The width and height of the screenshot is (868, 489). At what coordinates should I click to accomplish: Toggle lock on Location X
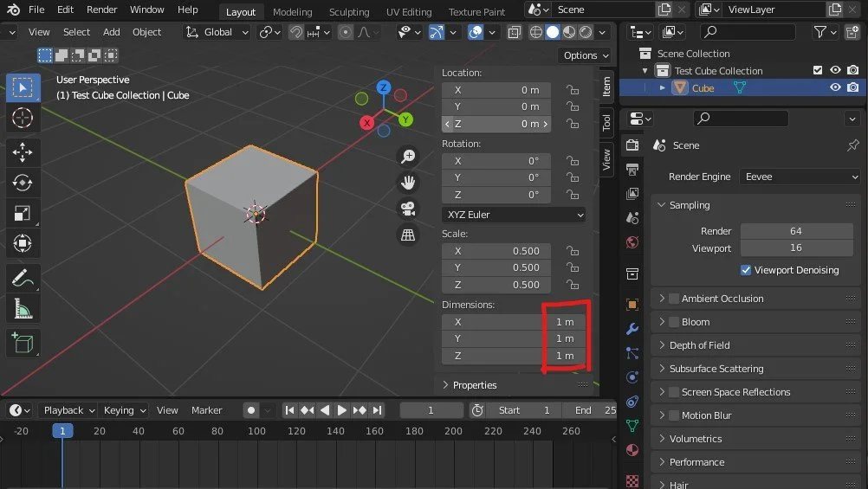tap(573, 90)
